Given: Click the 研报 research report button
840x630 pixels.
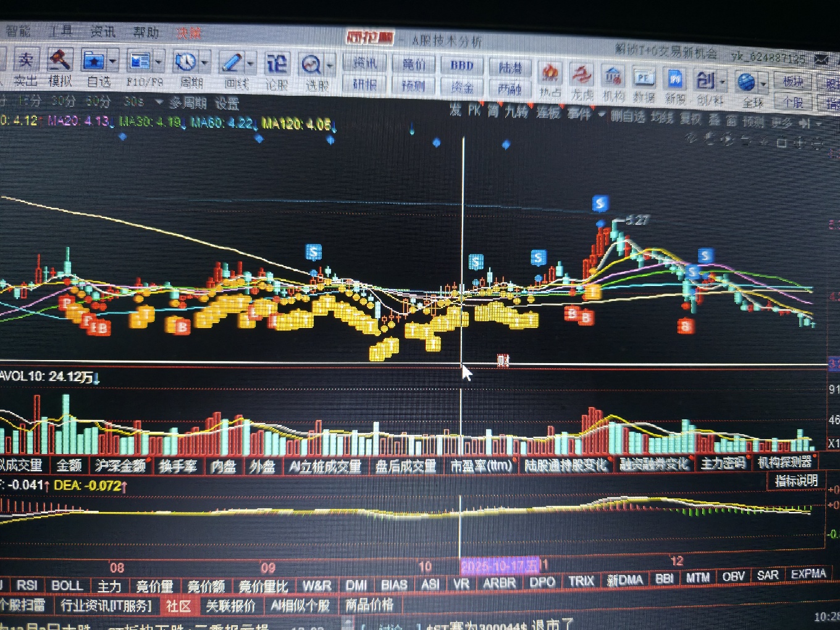Looking at the screenshot, I should pyautogui.click(x=364, y=84).
